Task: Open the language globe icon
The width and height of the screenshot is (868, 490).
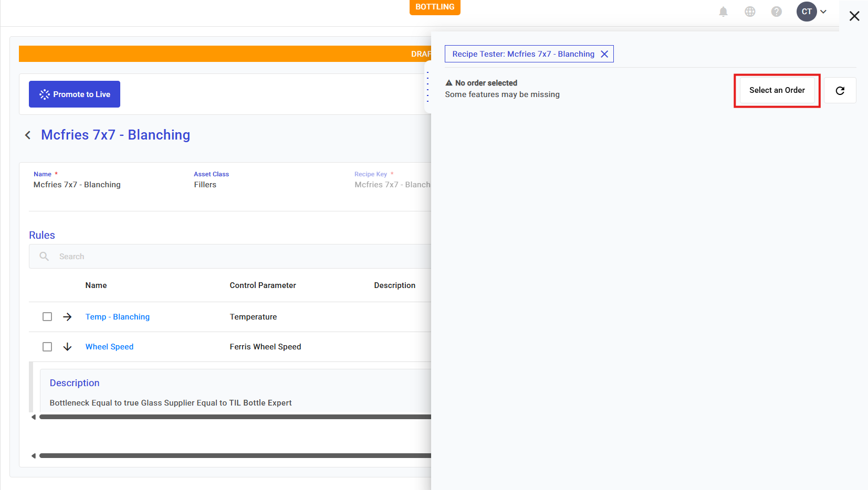Action: (x=750, y=12)
